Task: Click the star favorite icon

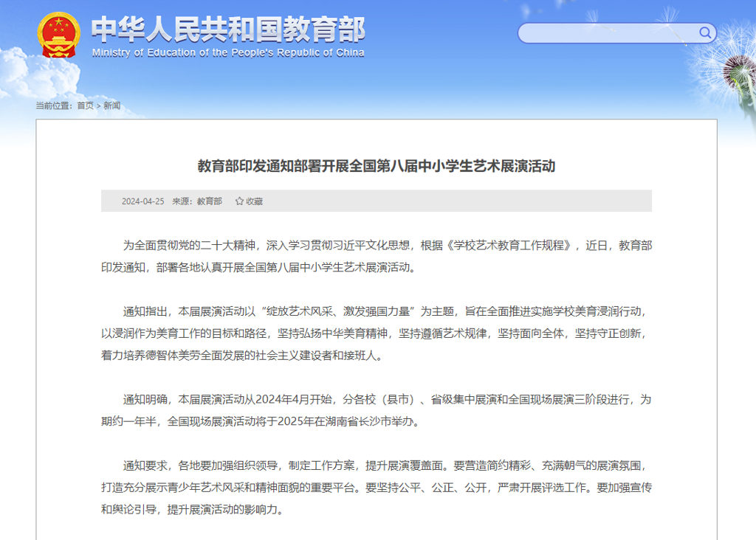Action: coord(239,201)
